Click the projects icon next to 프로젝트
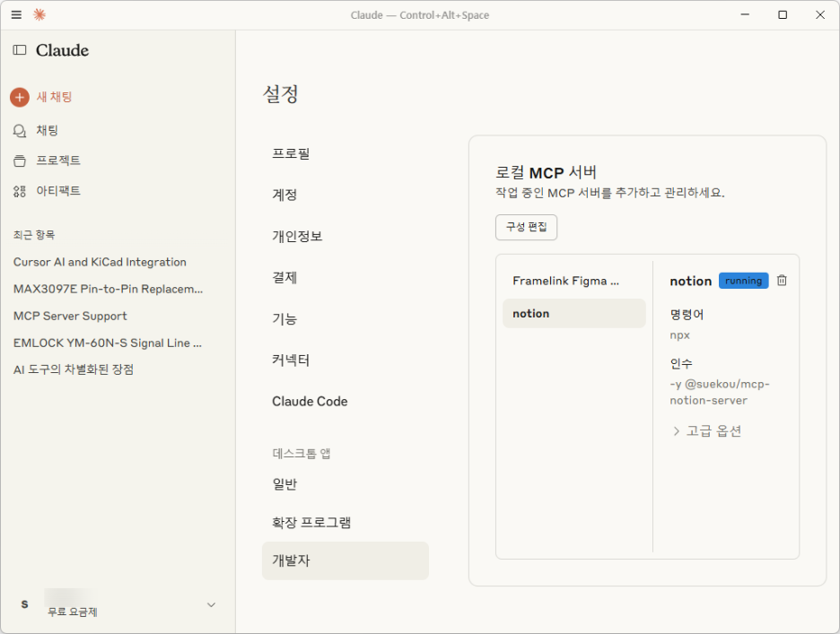Viewport: 840px width, 634px height. pos(20,161)
